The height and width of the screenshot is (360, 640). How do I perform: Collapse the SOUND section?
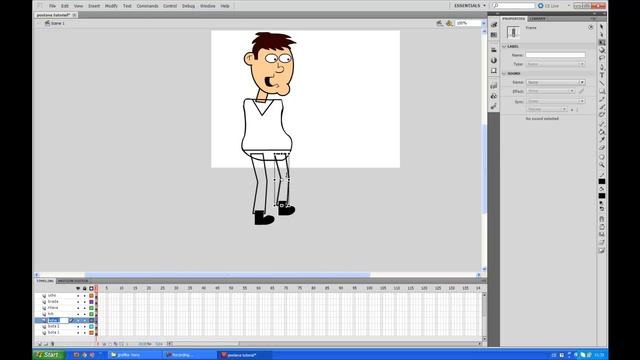(504, 73)
